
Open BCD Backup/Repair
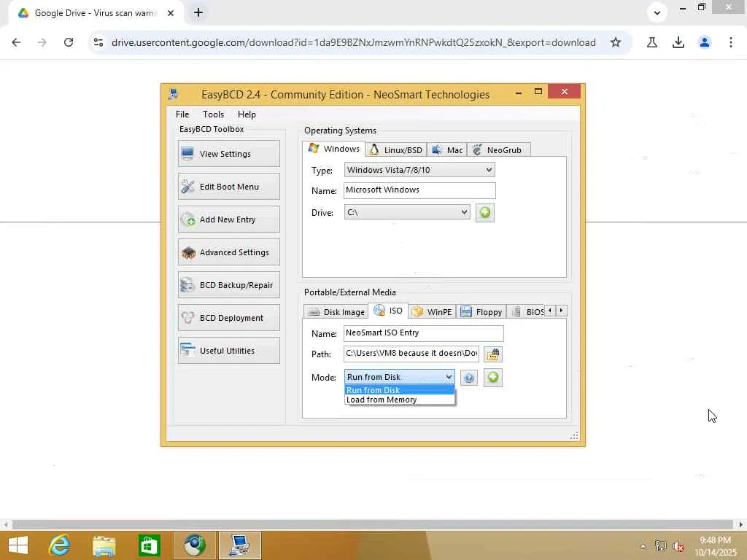coord(228,285)
